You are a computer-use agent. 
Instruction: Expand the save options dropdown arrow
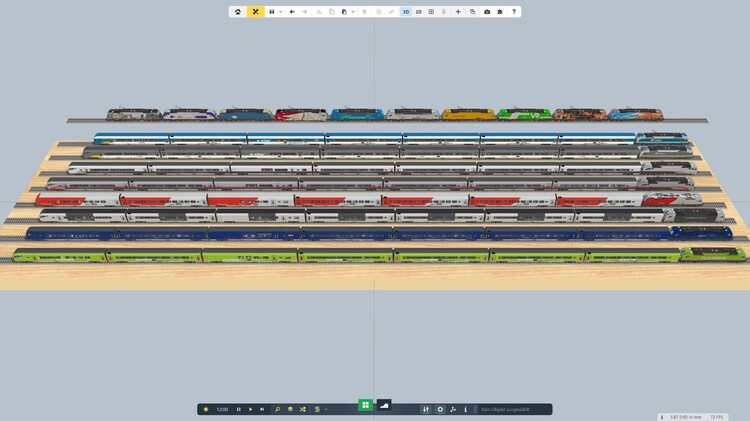(x=281, y=12)
